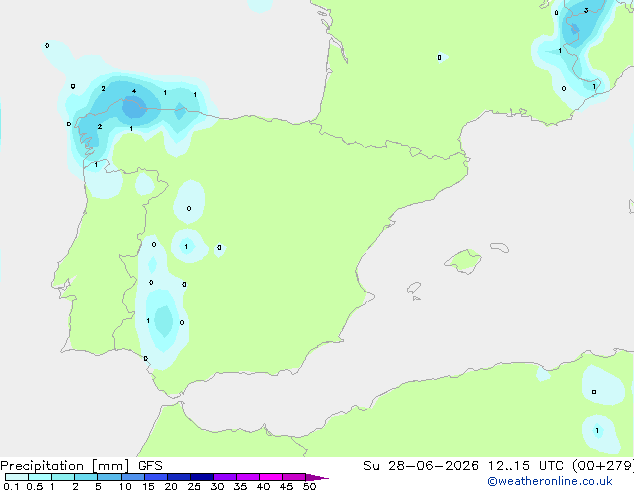Select the 40–45 mm magenta legend swatch
Screen dimensions: 634x490
click(271, 477)
